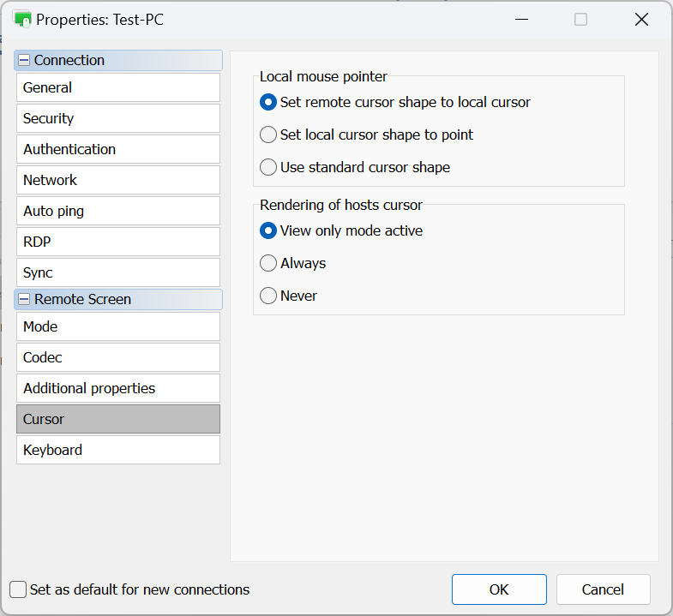Open the Sync settings
Screen dimensions: 673x616
(x=117, y=272)
